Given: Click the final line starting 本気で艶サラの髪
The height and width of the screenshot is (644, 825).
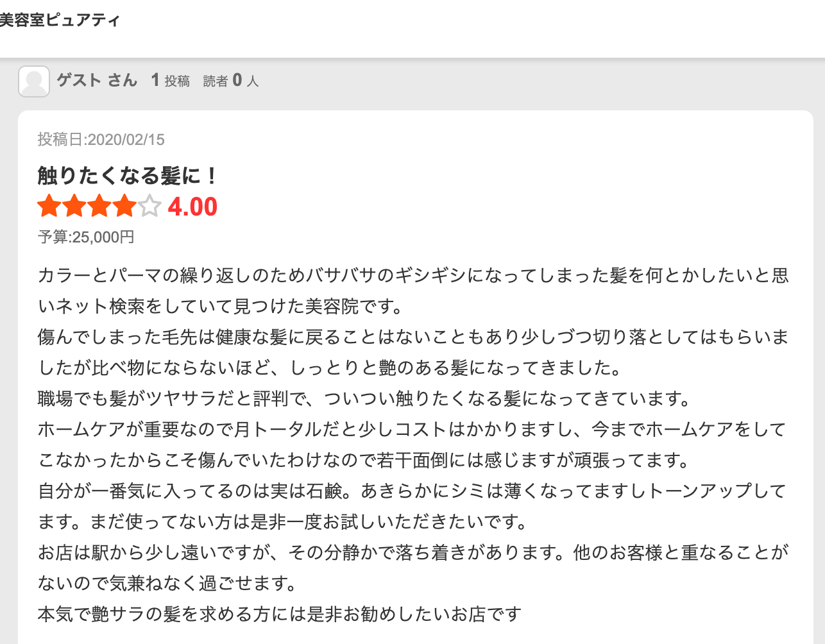Looking at the screenshot, I should (x=280, y=614).
